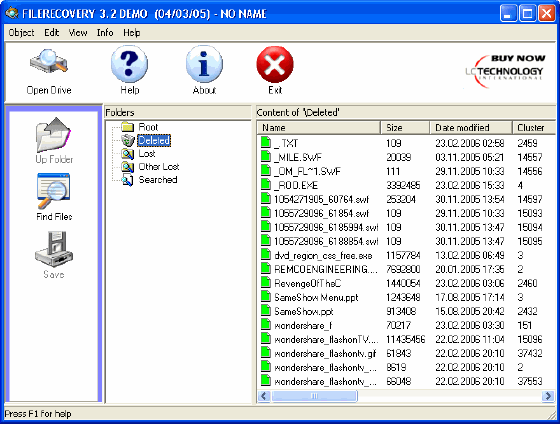This screenshot has height=424, width=560.
Task: Click green icon of _.TXT file
Action: tap(265, 143)
